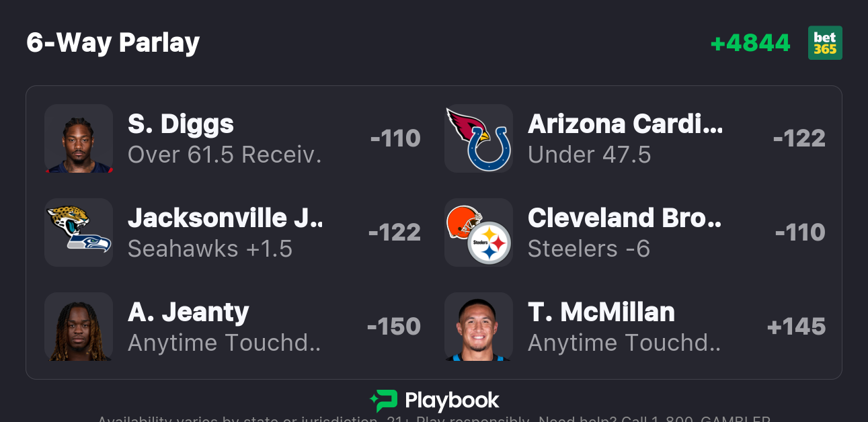Screen dimensions: 868x422
Task: Click the Over 61.5 Receiving prop text
Action: [x=225, y=155]
